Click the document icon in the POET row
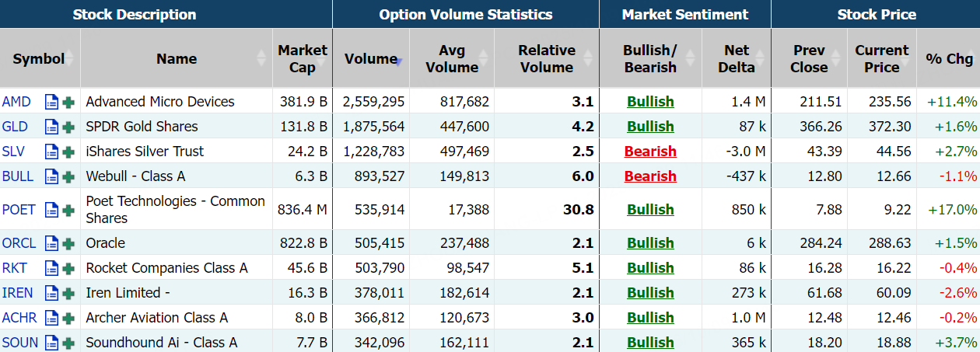 pos(51,209)
